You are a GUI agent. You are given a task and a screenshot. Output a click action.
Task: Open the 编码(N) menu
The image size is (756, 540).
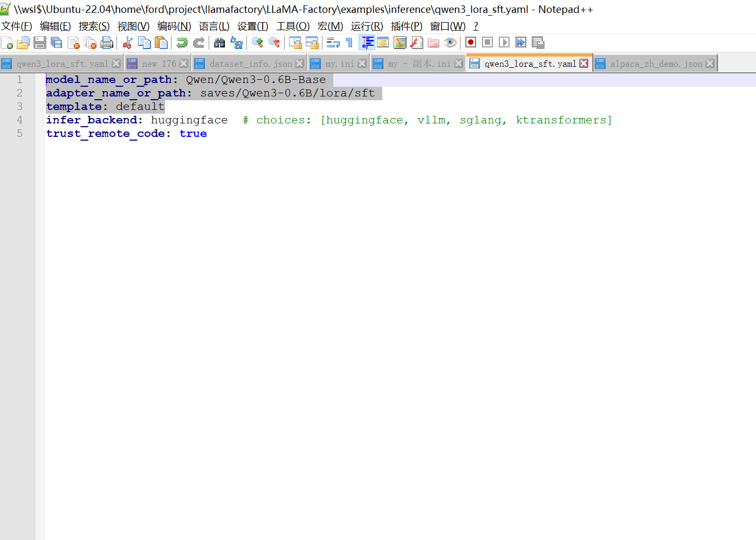174,26
